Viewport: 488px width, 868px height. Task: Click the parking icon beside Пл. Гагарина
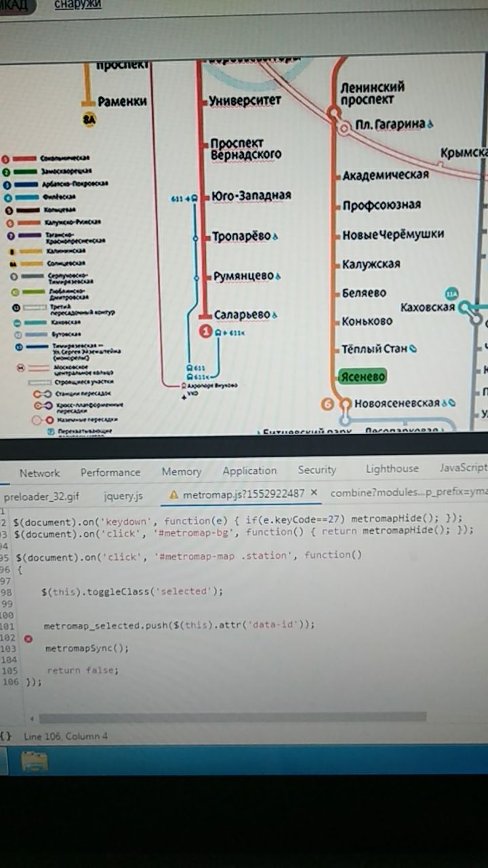click(430, 125)
